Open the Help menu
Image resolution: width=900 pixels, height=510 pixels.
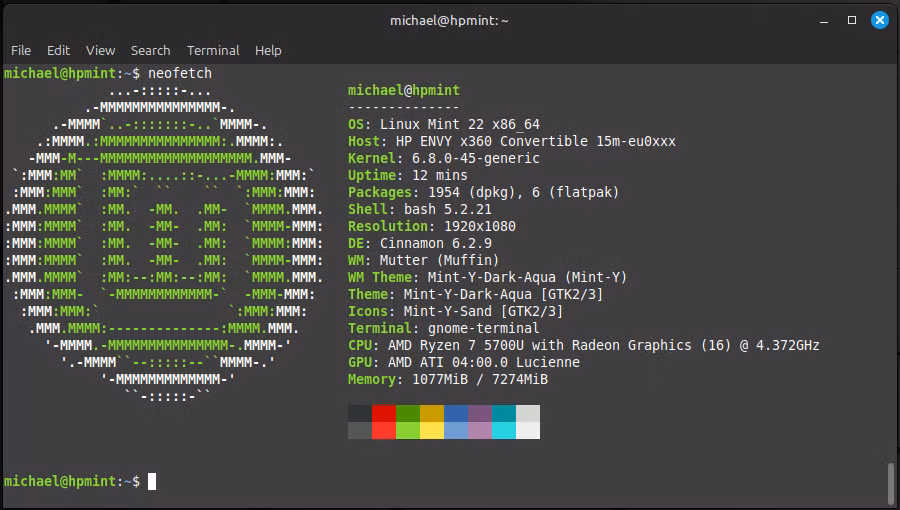(268, 50)
